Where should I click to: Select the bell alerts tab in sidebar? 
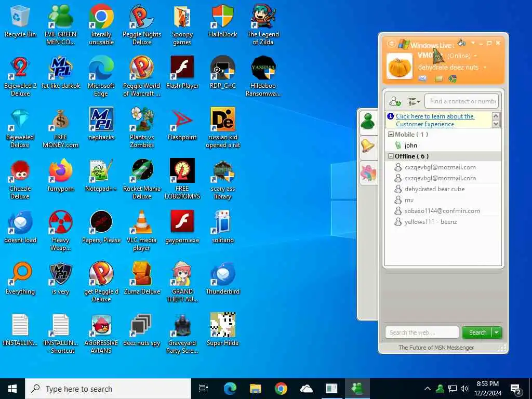[368, 147]
